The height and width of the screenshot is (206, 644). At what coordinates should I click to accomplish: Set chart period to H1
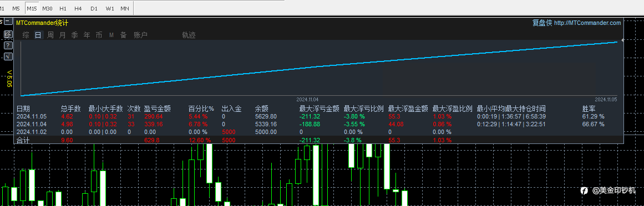click(63, 8)
